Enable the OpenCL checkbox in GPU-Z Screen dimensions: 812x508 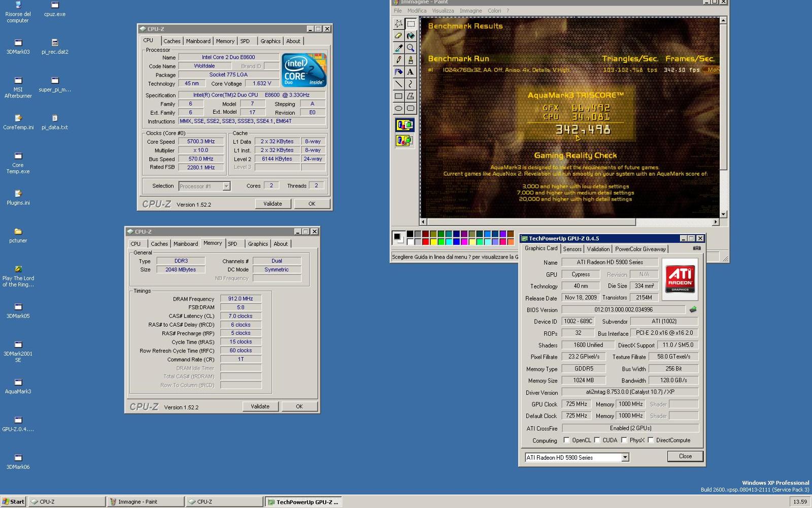[x=566, y=440]
